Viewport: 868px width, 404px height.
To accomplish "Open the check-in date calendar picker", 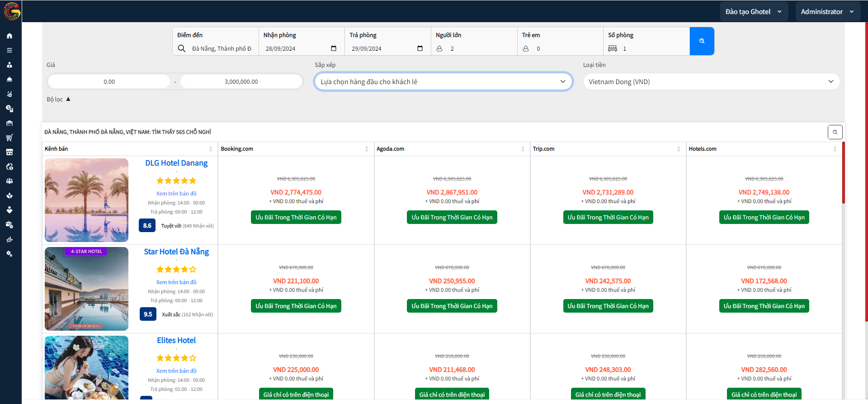I will coord(334,48).
